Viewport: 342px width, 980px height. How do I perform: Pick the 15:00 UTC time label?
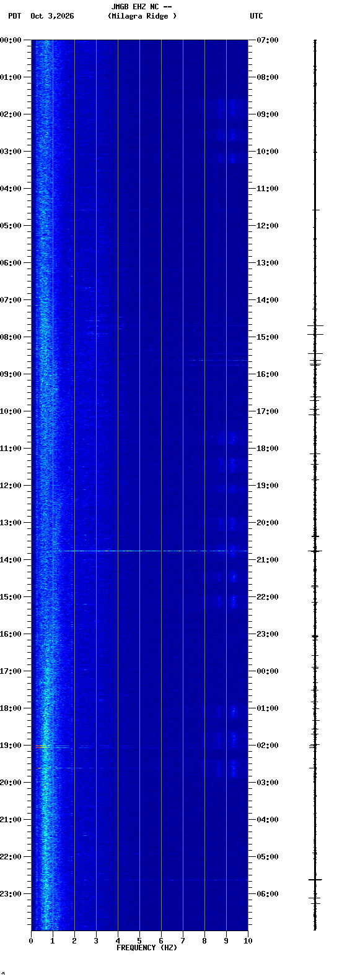click(x=268, y=337)
